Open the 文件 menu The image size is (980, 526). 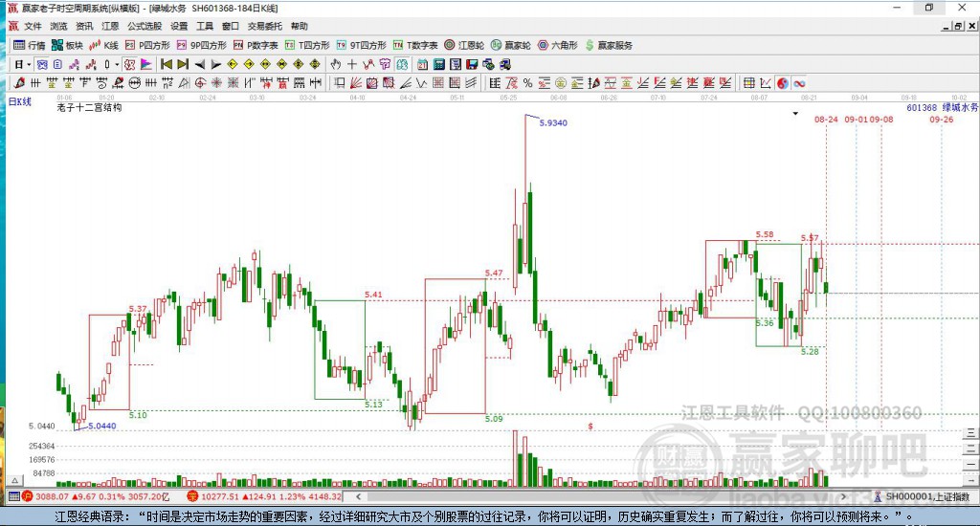click(33, 26)
